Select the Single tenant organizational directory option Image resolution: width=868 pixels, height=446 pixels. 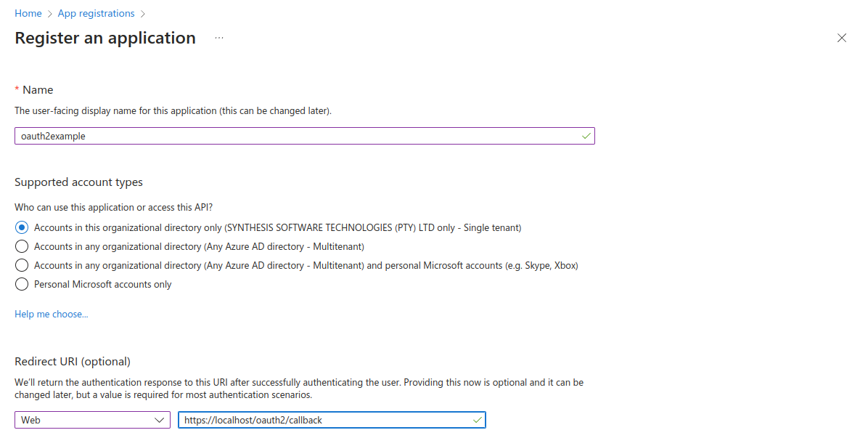22,227
